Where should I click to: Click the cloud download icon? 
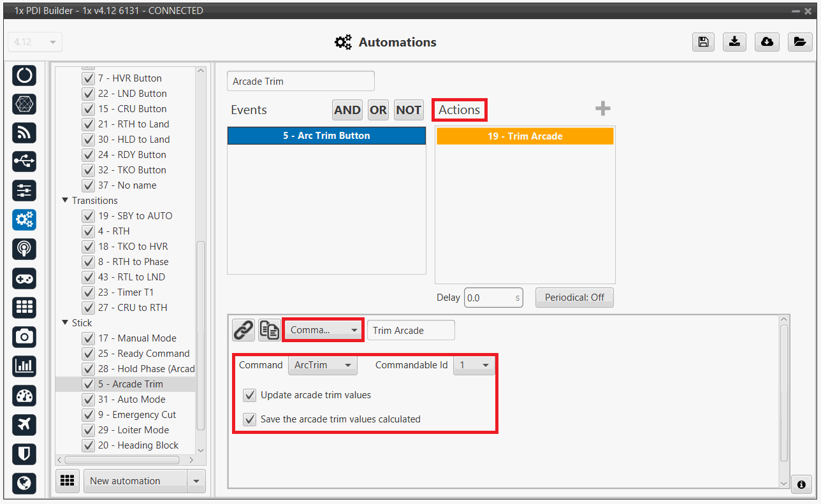tap(767, 42)
